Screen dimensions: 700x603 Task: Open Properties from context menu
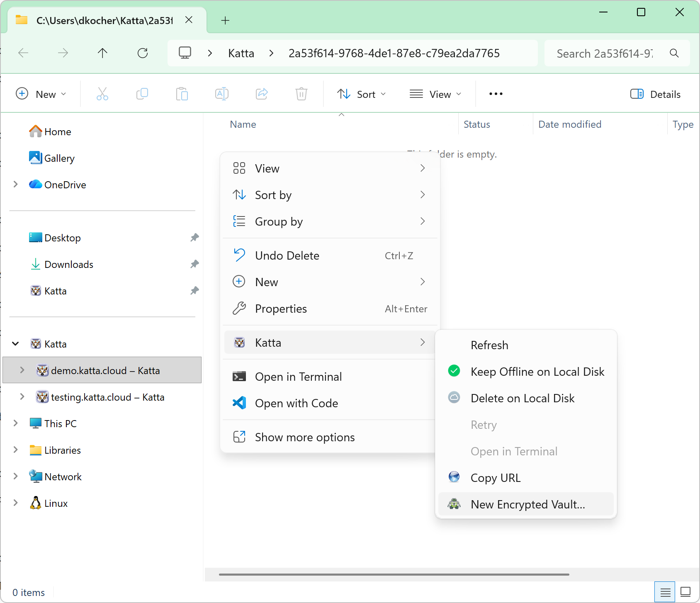pos(330,309)
